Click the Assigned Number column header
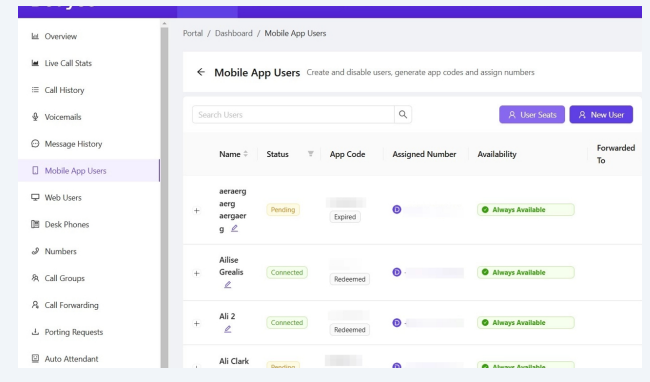 [424, 154]
